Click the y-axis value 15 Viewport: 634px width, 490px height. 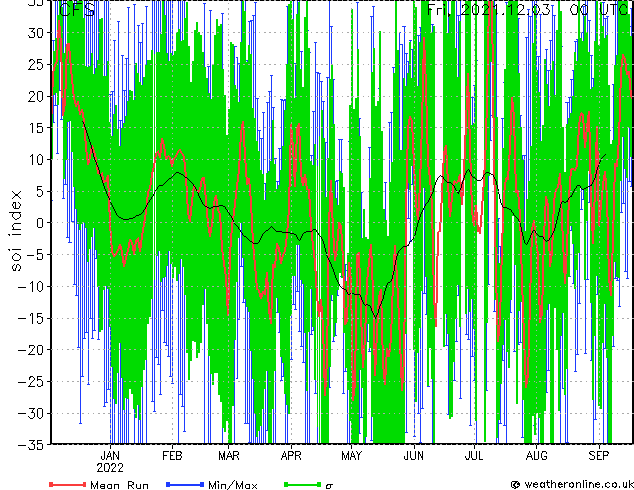tap(36, 128)
